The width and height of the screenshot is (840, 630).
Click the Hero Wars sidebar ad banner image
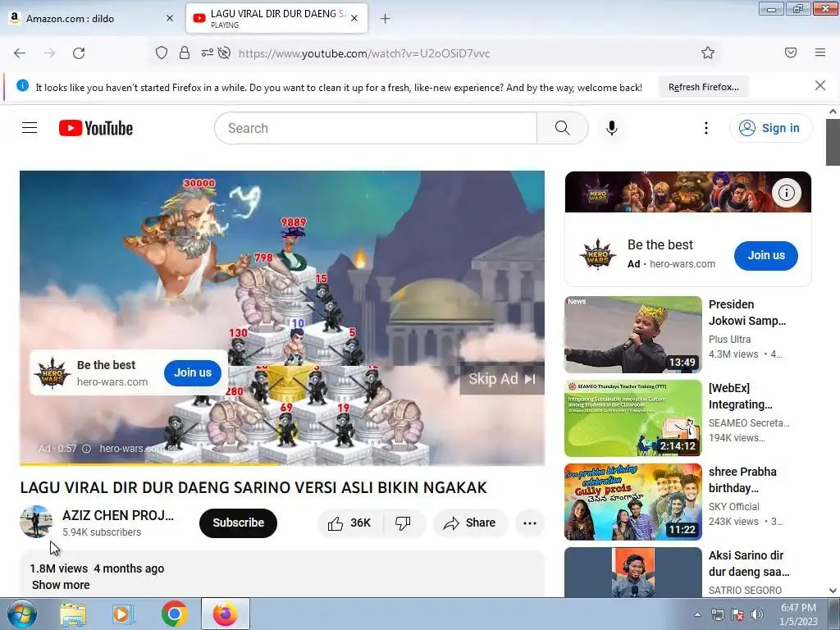pyautogui.click(x=688, y=192)
